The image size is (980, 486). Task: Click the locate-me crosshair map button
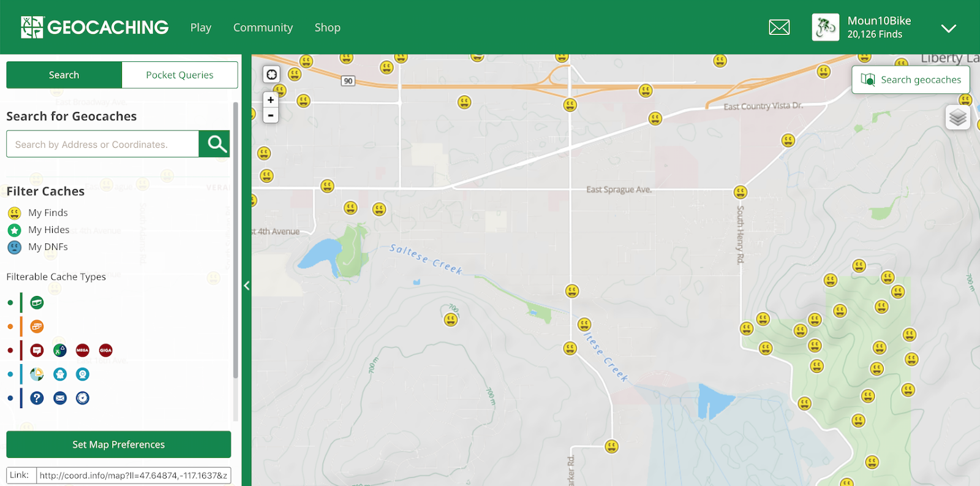(x=271, y=74)
